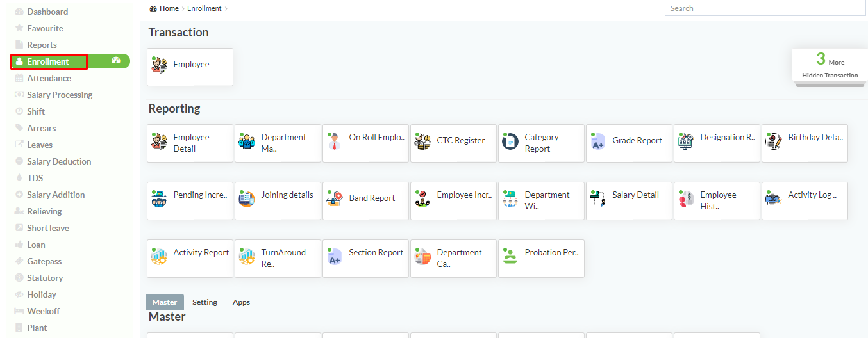Open the Department Ma.. report icon

pyautogui.click(x=247, y=141)
